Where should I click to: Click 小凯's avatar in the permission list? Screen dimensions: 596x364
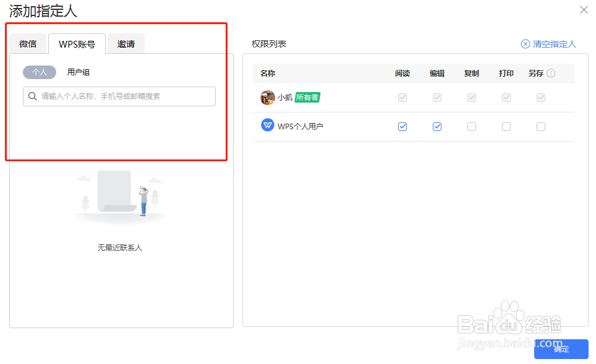pyautogui.click(x=266, y=97)
